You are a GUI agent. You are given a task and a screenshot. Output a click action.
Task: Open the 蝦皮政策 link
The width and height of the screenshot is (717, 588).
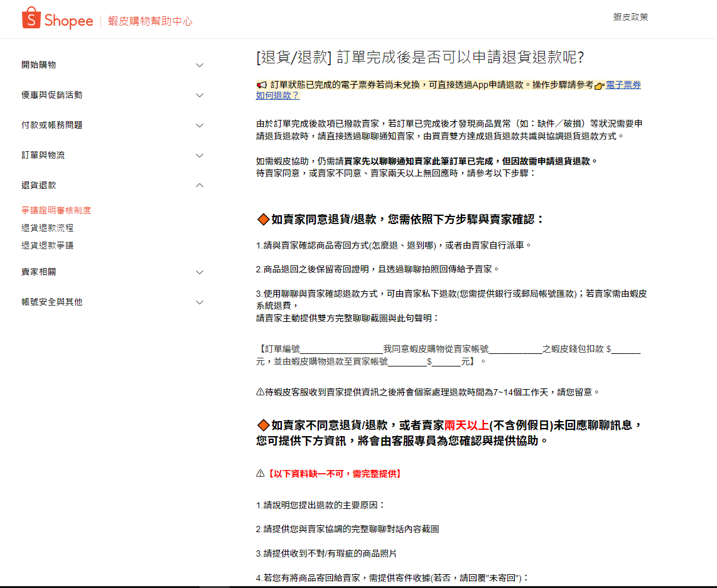click(x=630, y=17)
